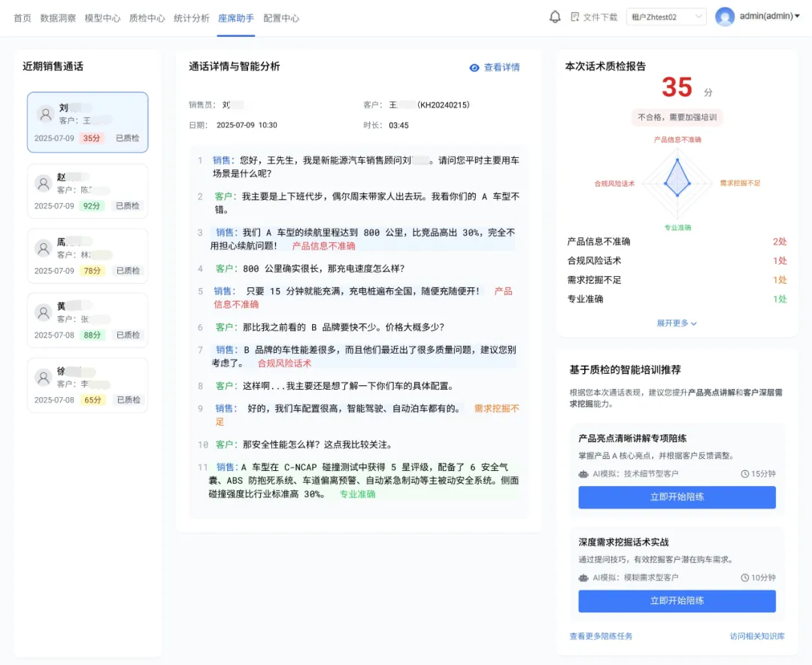Visit the 访问相关知识库 link
Image resolution: width=812 pixels, height=665 pixels.
click(756, 636)
